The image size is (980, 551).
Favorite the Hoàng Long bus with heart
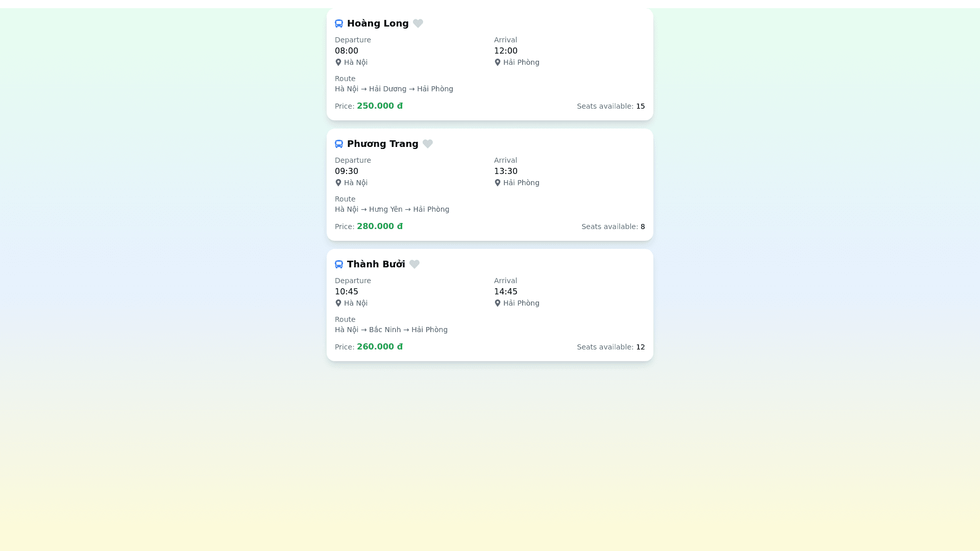click(418, 23)
